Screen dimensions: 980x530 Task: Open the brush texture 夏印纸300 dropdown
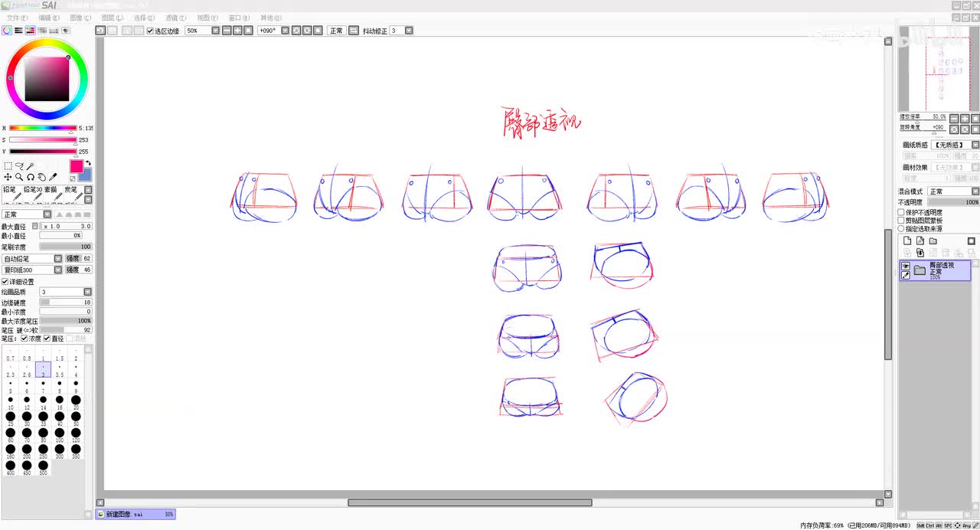57,270
